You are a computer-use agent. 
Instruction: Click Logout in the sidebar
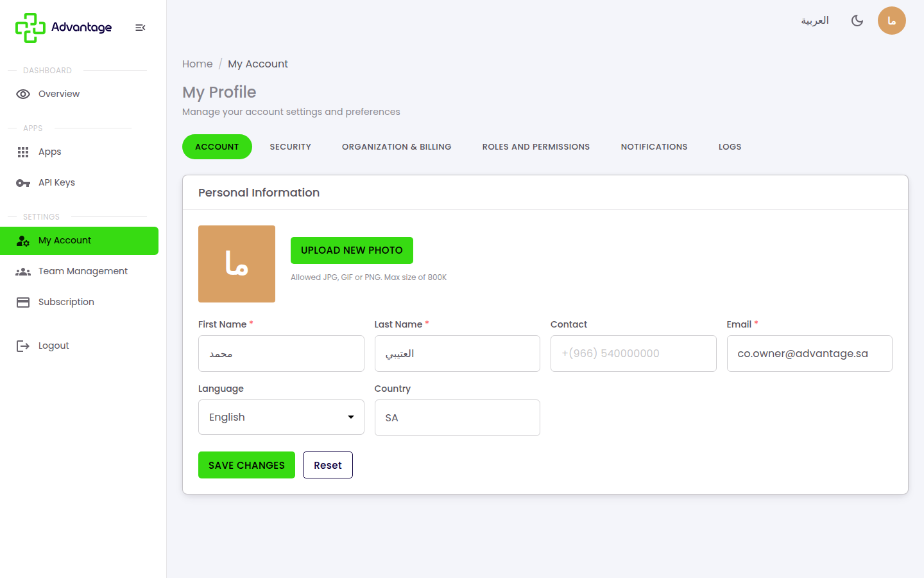(80, 346)
